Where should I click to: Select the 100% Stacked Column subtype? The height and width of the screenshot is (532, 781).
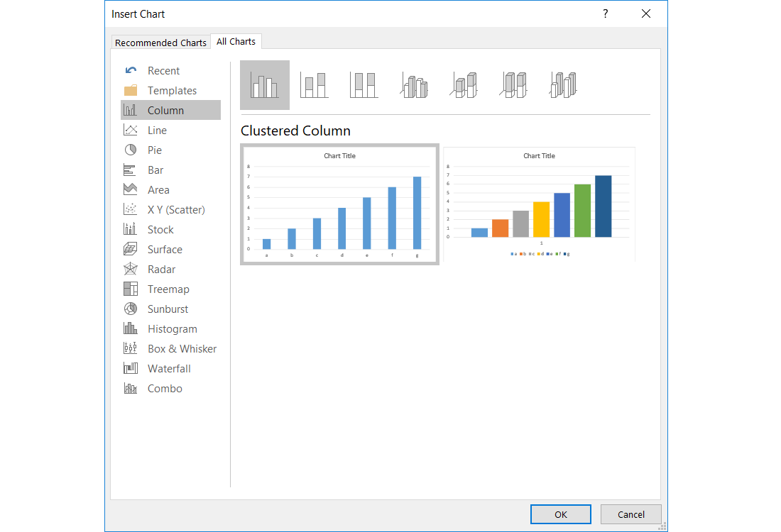pos(364,84)
